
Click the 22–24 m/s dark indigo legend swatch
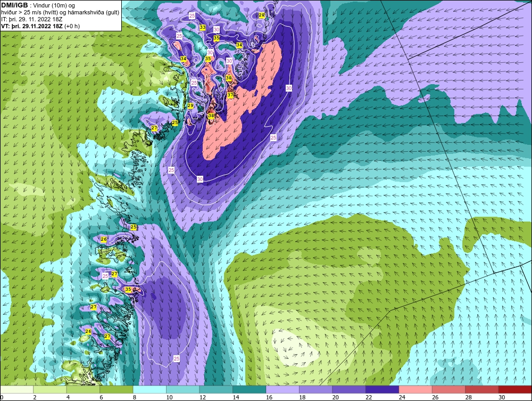click(383, 389)
